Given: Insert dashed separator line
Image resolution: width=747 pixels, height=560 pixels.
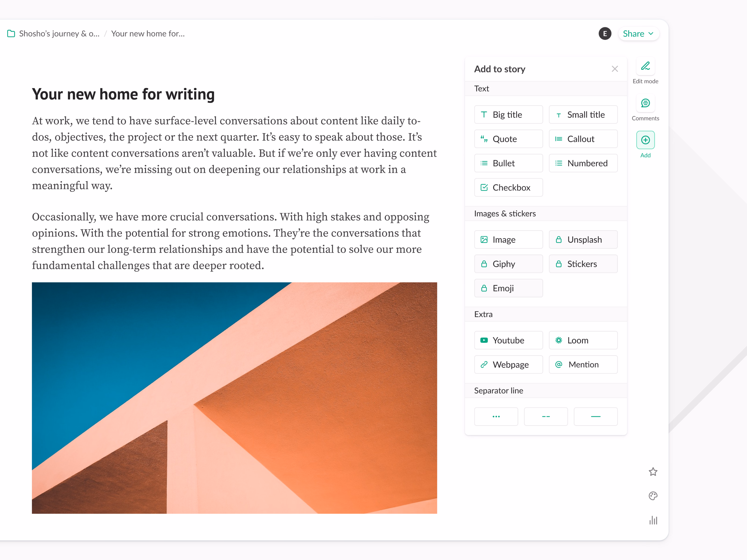Looking at the screenshot, I should [x=545, y=416].
